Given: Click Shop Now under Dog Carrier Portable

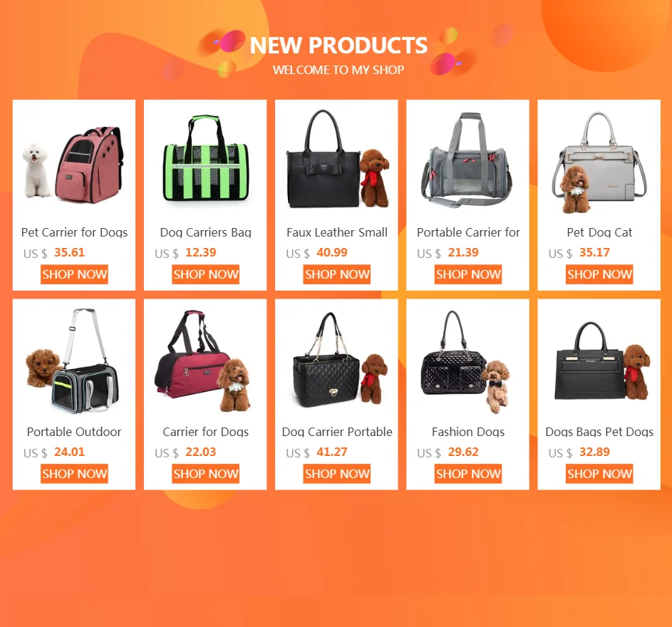Looking at the screenshot, I should tap(337, 474).
